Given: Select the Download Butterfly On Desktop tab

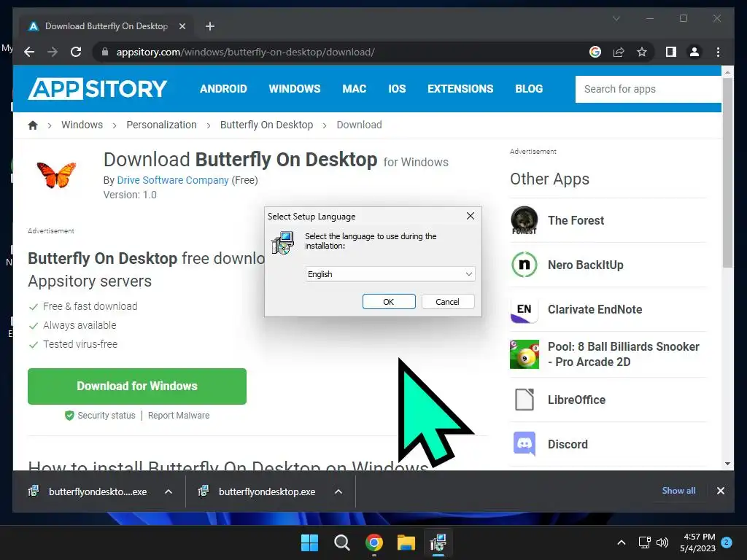Looking at the screenshot, I should click(x=107, y=26).
